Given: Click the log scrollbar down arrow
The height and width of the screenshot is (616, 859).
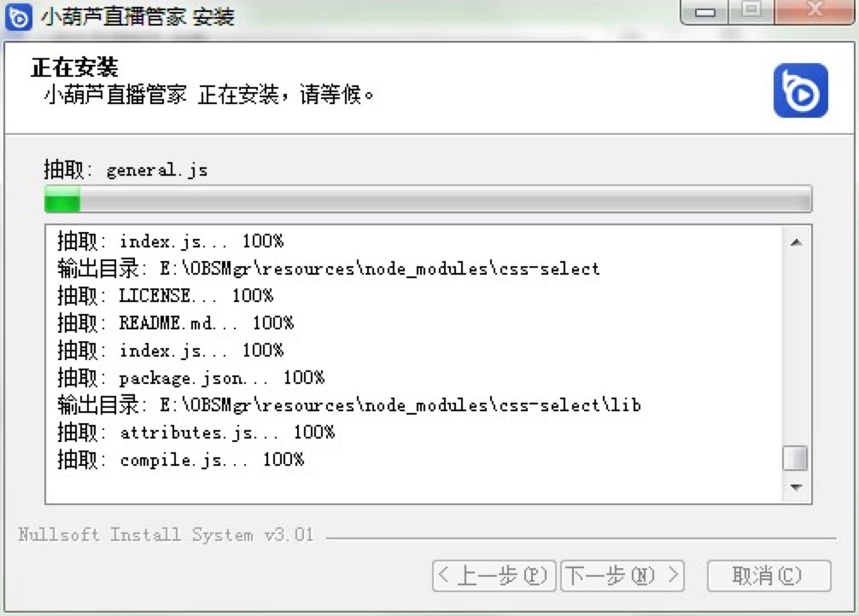Looking at the screenshot, I should click(796, 487).
